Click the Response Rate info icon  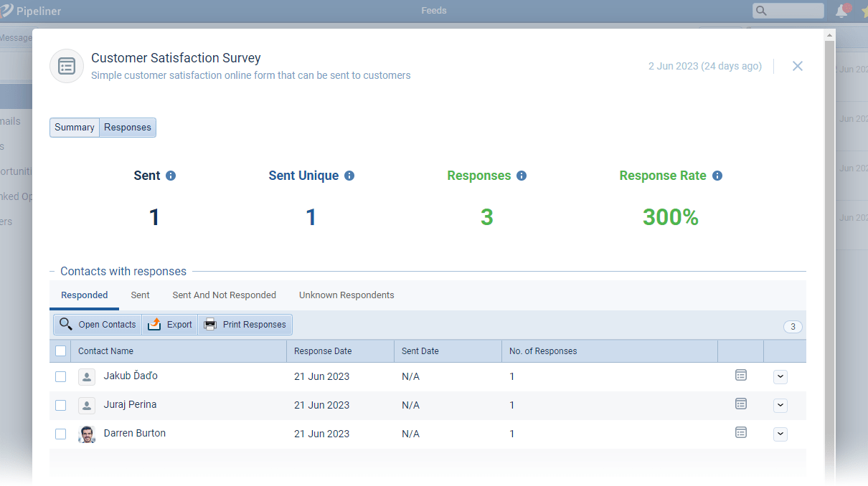(717, 176)
